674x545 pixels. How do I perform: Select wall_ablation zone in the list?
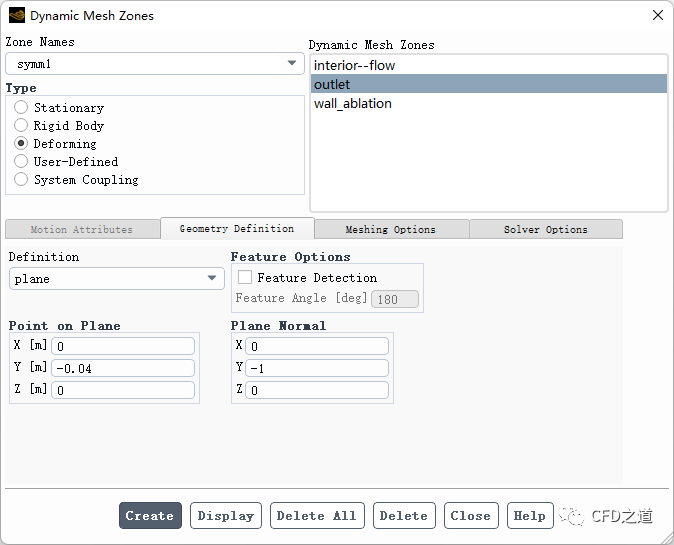(353, 103)
